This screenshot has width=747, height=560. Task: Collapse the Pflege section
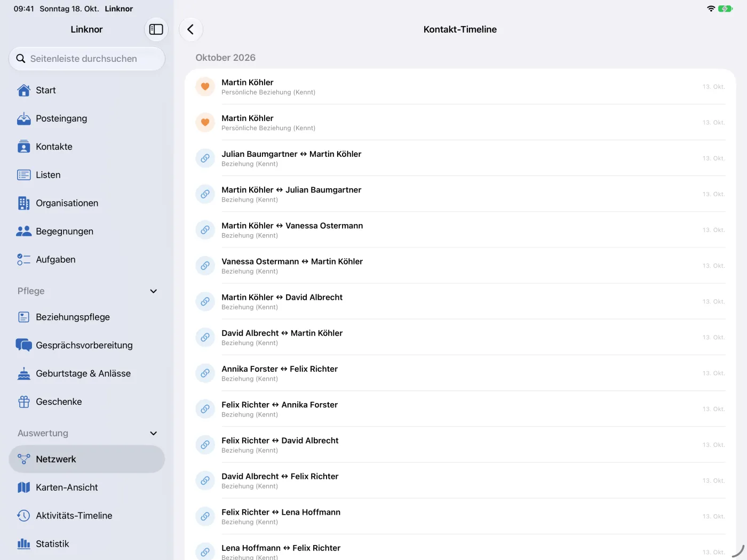(x=154, y=291)
